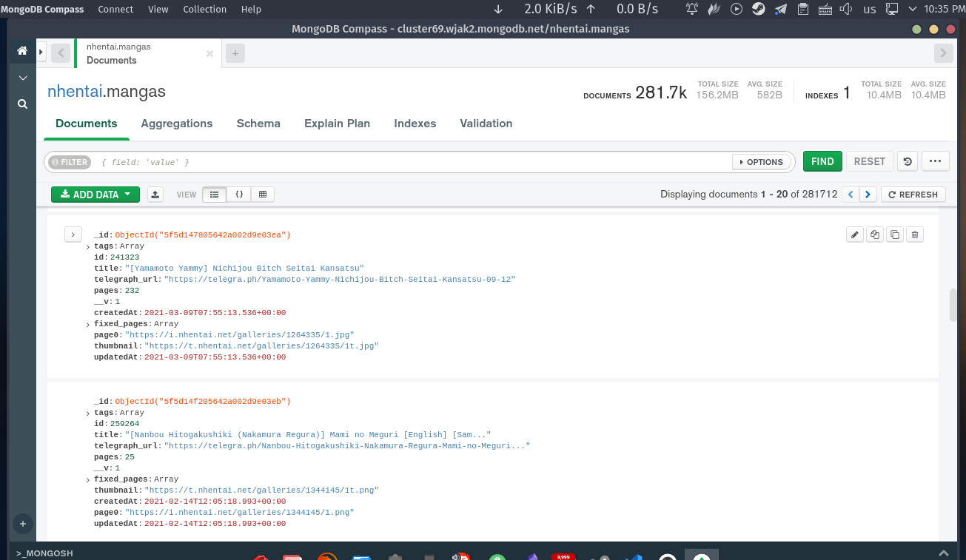The height and width of the screenshot is (560, 966).
Task: Open the ADD DATA dropdown
Action: [95, 195]
